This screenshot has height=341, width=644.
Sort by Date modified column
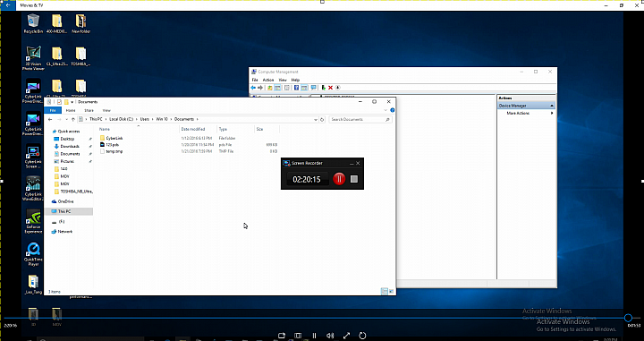tap(193, 129)
